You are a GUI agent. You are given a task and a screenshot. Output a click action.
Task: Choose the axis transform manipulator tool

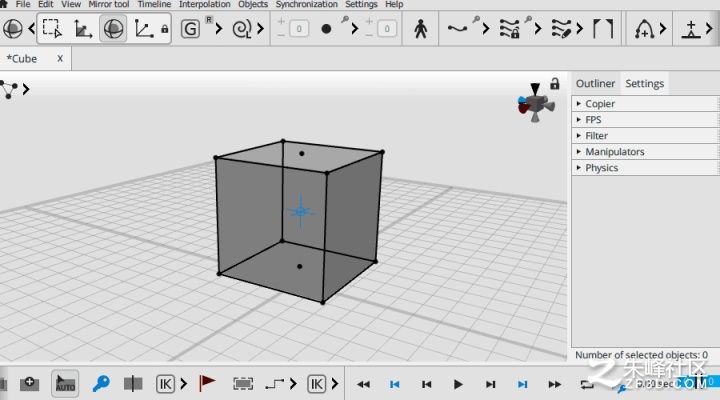coord(83,29)
